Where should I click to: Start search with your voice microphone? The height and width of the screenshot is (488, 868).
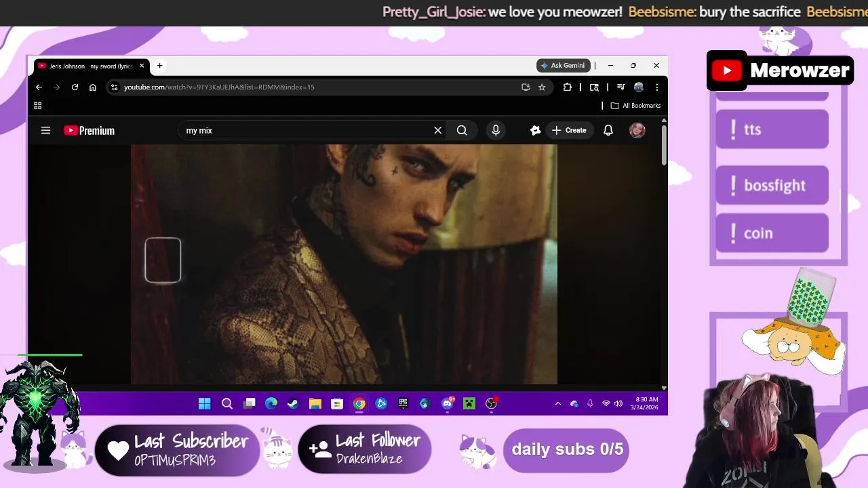[496, 130]
